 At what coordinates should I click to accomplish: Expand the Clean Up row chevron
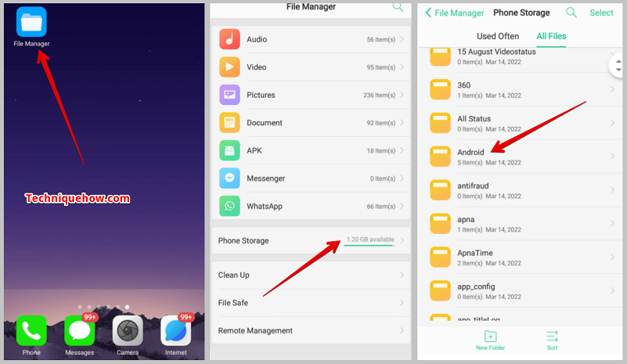[402, 275]
